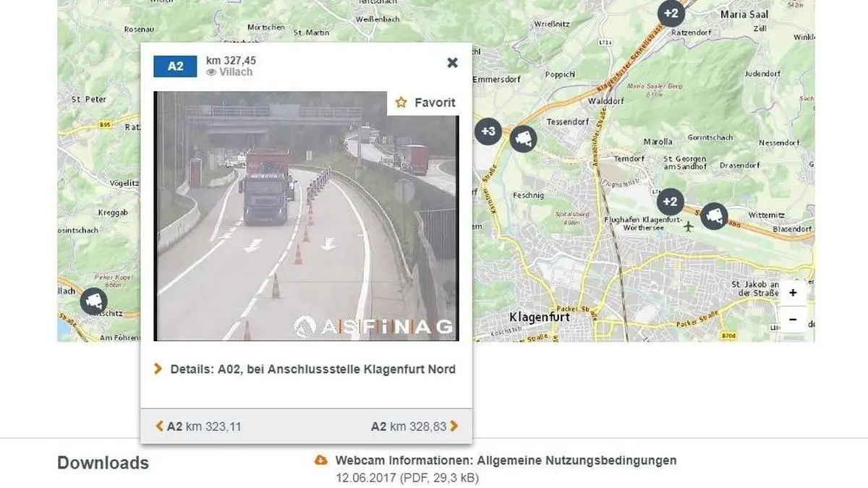Open the webcam marker beside the +3 cluster
This screenshot has width=868, height=488.
(524, 138)
